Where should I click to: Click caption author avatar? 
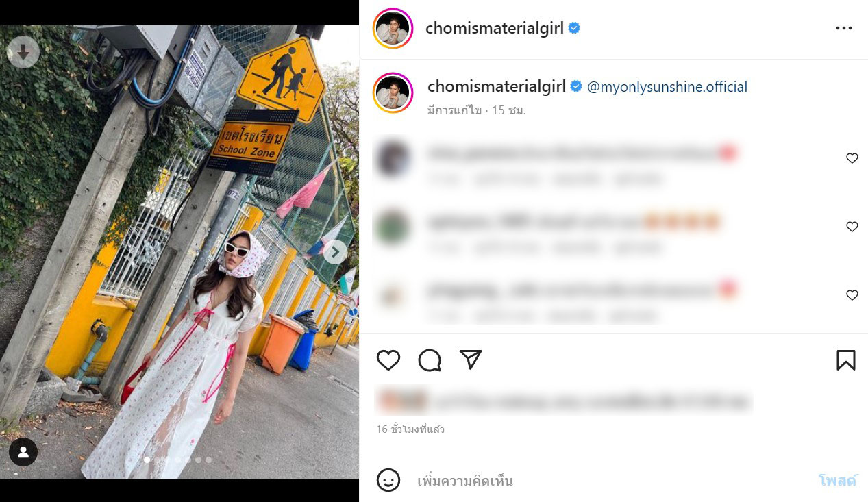(393, 92)
